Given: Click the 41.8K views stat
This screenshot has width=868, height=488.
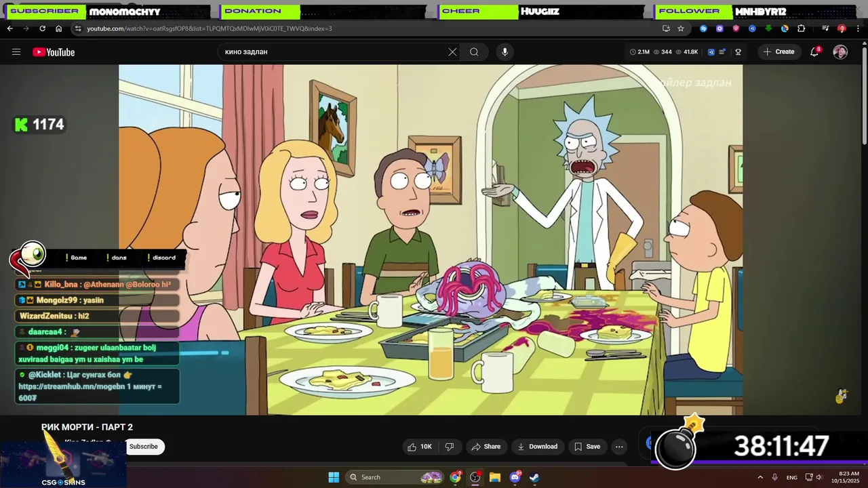Looking at the screenshot, I should click(686, 52).
